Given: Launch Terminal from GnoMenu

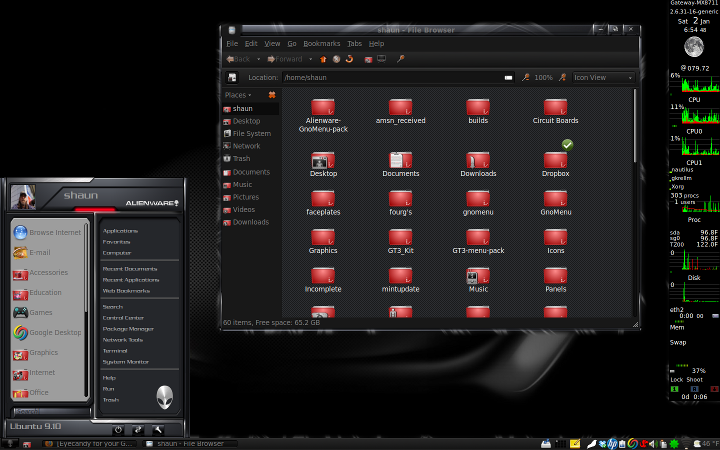Looking at the screenshot, I should pos(115,351).
